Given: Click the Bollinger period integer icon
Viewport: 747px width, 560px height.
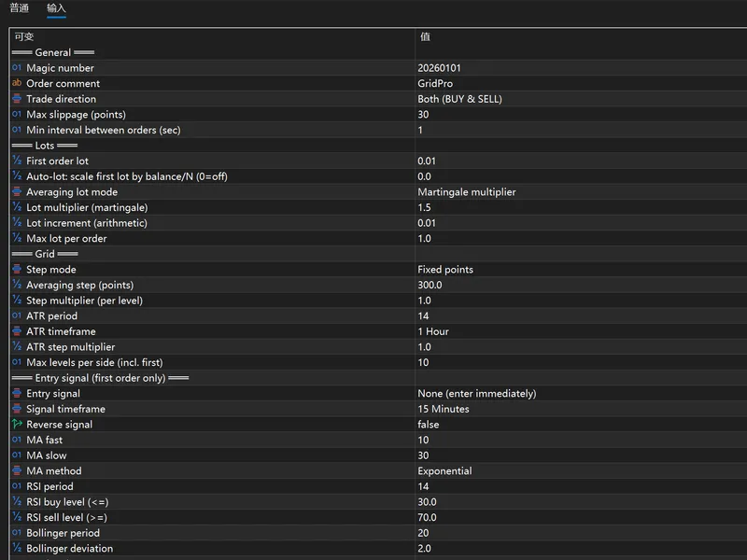Looking at the screenshot, I should pyautogui.click(x=17, y=532).
